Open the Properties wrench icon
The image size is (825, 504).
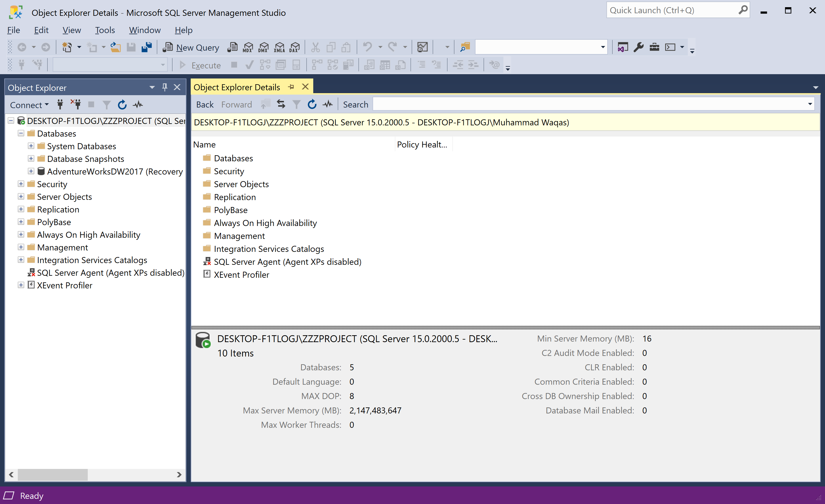pos(639,47)
